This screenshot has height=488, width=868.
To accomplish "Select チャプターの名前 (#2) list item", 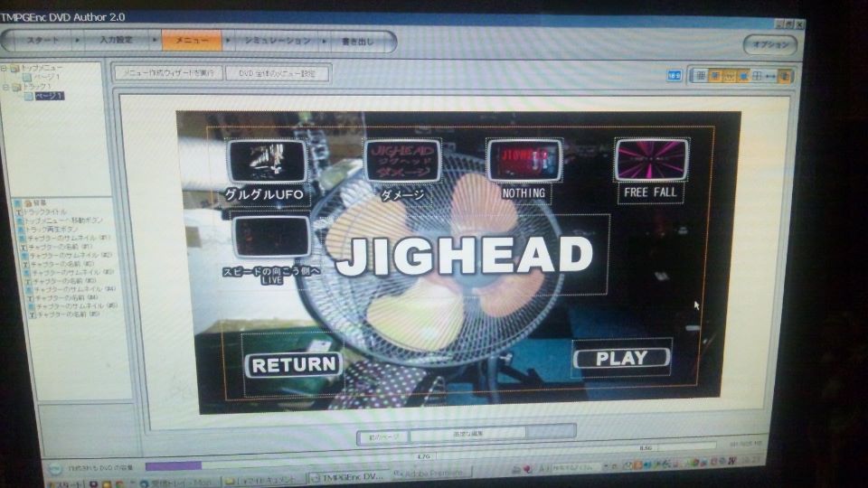I will [x=62, y=264].
